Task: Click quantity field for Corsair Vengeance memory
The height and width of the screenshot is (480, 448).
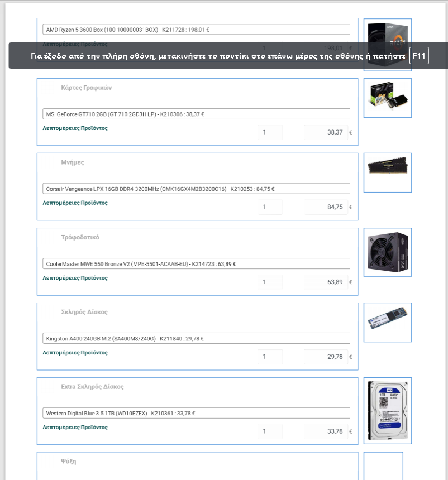Action: click(270, 207)
